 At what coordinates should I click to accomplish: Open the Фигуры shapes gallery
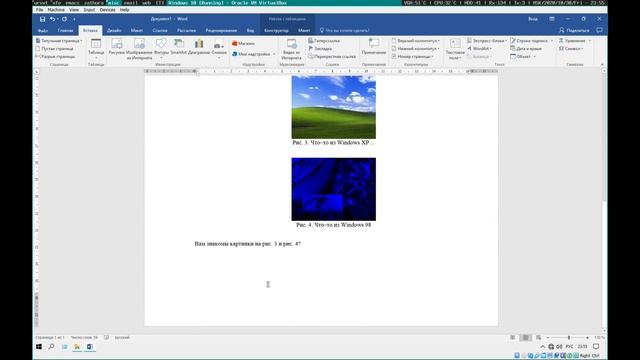pyautogui.click(x=162, y=48)
